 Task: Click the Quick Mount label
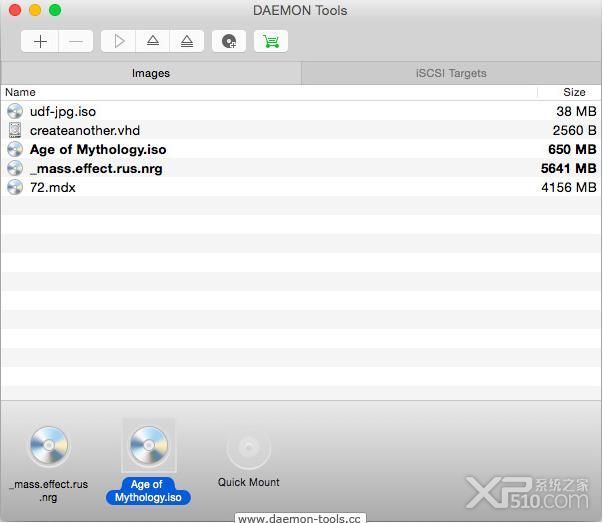[x=248, y=482]
